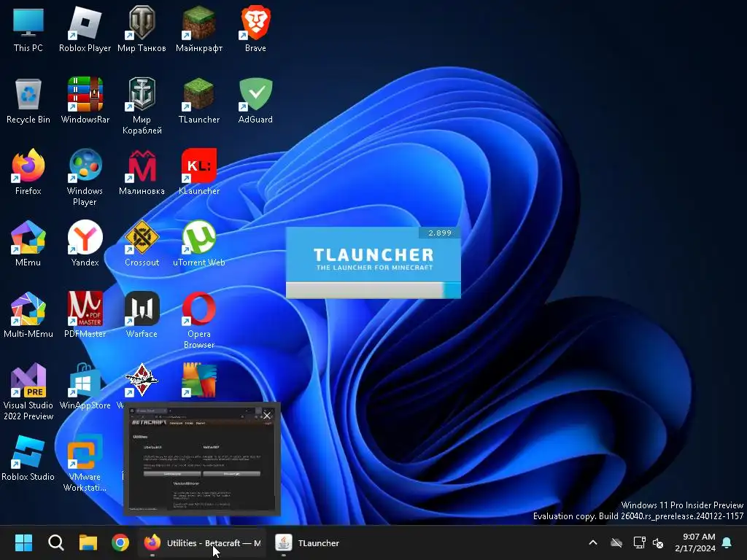Select the AdGuard shortcut

pos(255,101)
